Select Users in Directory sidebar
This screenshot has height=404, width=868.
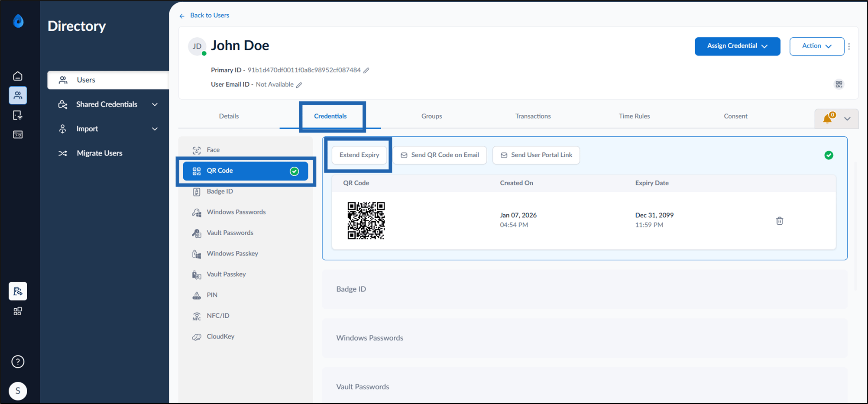(x=108, y=80)
